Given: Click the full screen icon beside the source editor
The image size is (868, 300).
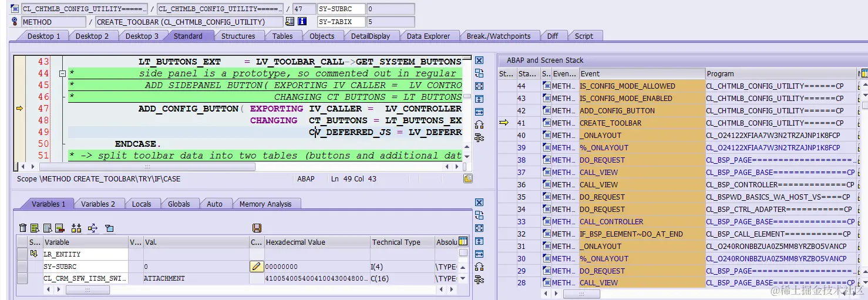Looking at the screenshot, I should (x=479, y=86).
